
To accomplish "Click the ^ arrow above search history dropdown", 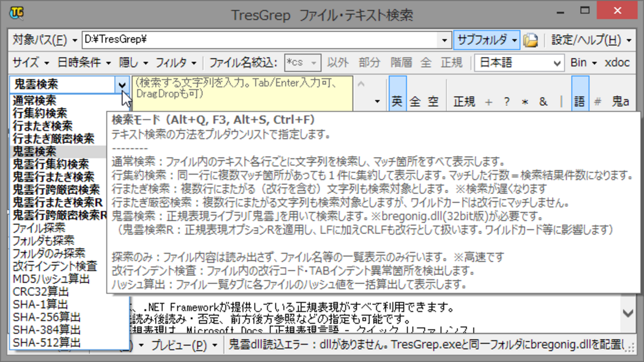I will (x=361, y=84).
